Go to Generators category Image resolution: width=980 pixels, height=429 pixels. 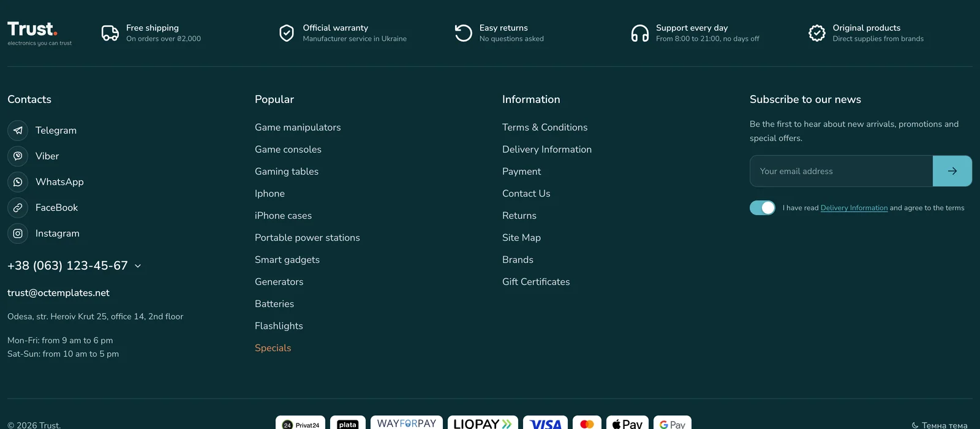click(279, 282)
